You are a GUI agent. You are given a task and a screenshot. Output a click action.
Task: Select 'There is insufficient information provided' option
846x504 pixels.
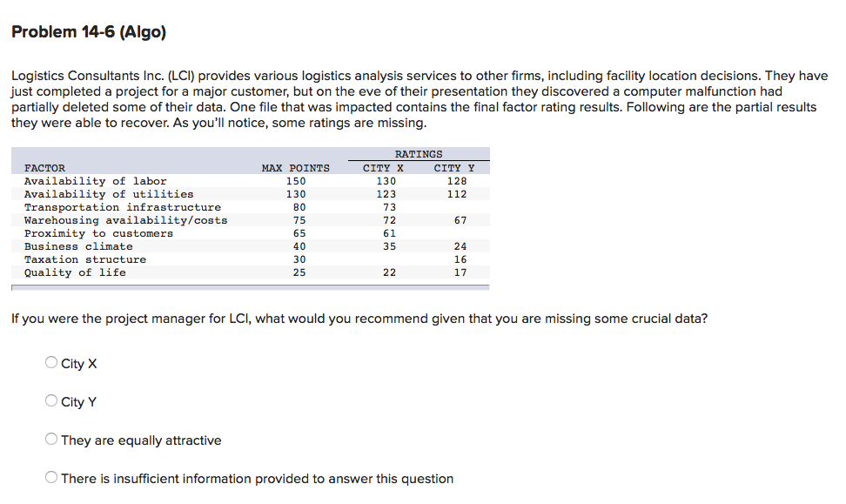click(x=50, y=477)
